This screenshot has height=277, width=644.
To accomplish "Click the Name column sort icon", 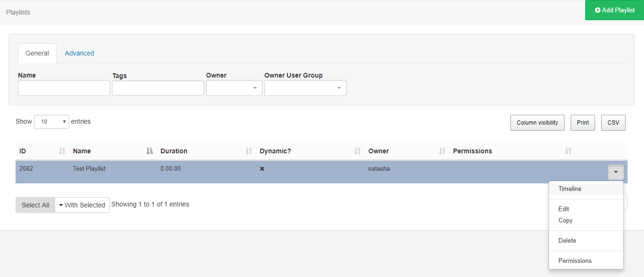I will [x=150, y=151].
